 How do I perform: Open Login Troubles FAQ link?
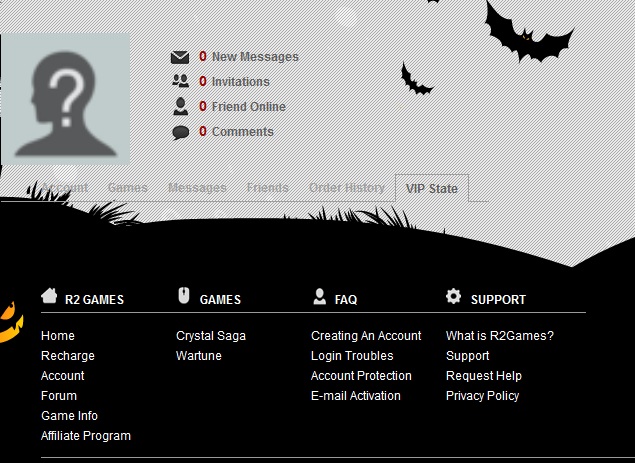pyautogui.click(x=352, y=356)
